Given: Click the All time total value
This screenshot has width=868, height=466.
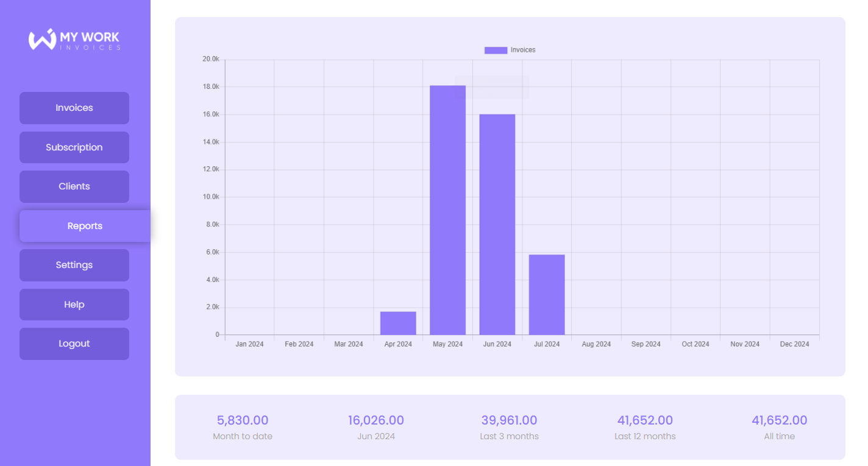Looking at the screenshot, I should click(779, 420).
